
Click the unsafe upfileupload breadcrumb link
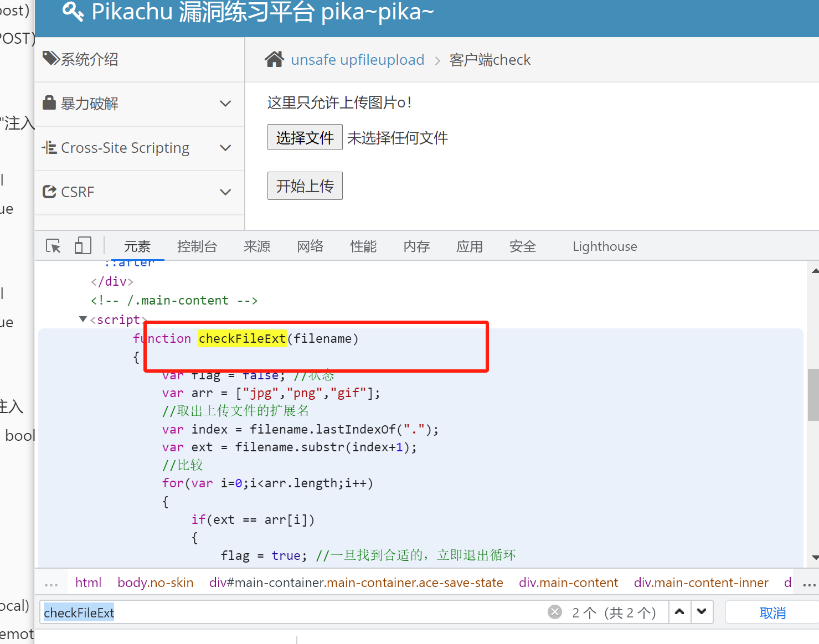(357, 60)
